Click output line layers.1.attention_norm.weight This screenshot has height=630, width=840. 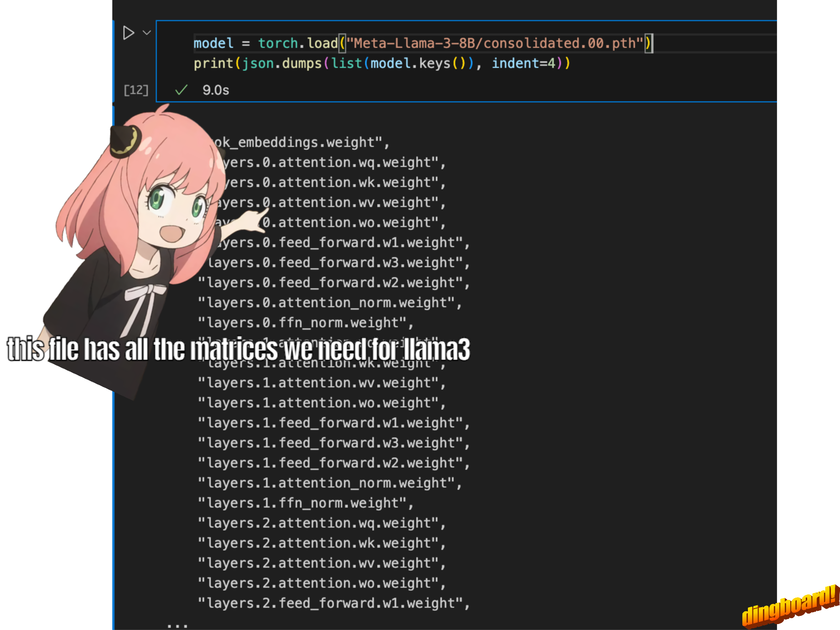(330, 483)
